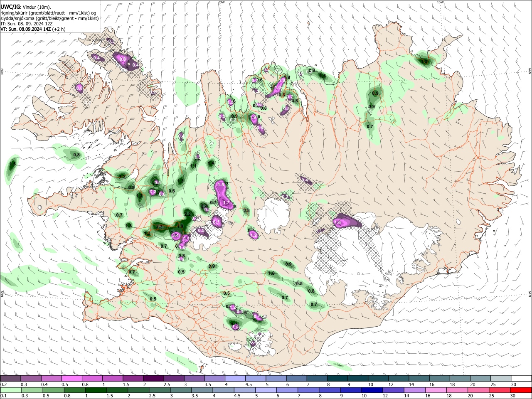The image size is (532, 399).
Task: Click the initial time line "IT: Sun. 08. 09. 2024 12Z"
Action: pyautogui.click(x=26, y=24)
